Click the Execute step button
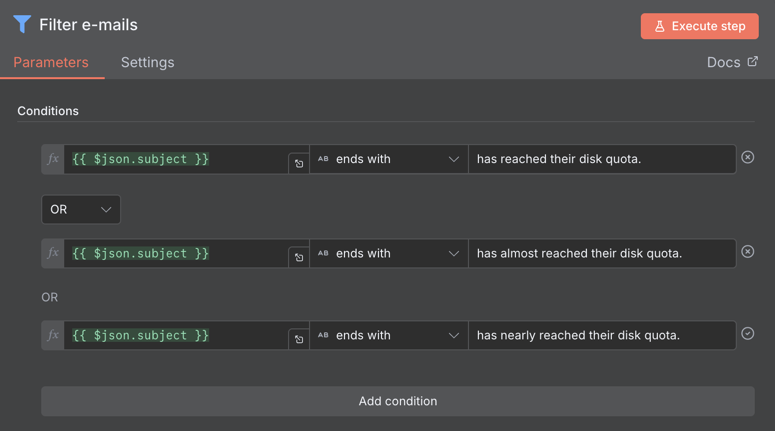775x431 pixels. [699, 26]
